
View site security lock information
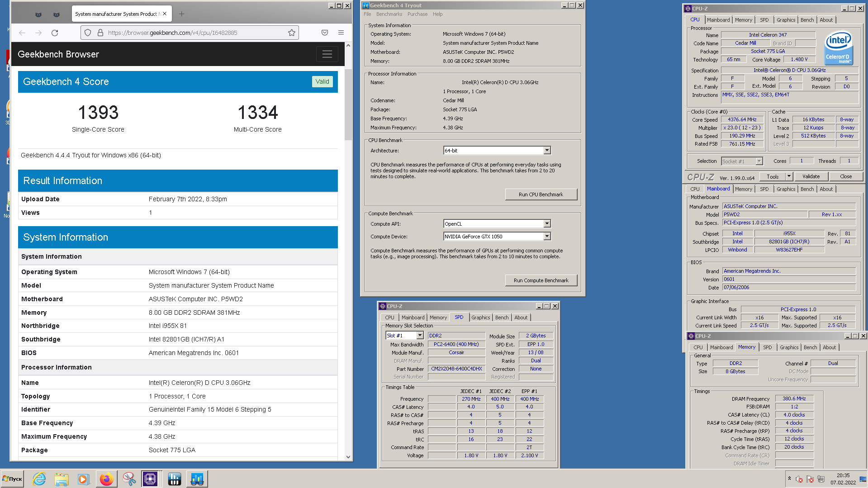coord(100,33)
